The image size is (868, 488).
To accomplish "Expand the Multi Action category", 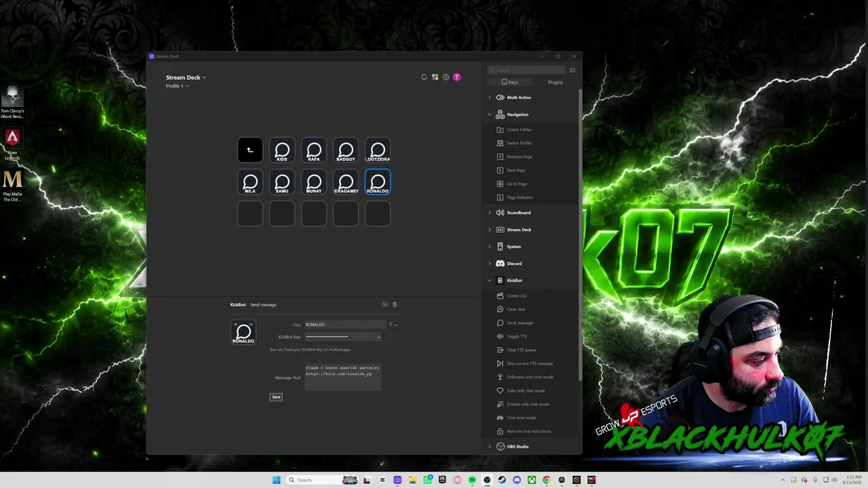I will click(490, 98).
